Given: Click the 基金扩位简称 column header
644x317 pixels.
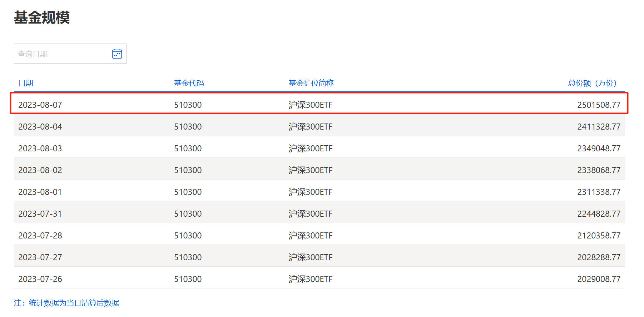Looking at the screenshot, I should pos(311,83).
